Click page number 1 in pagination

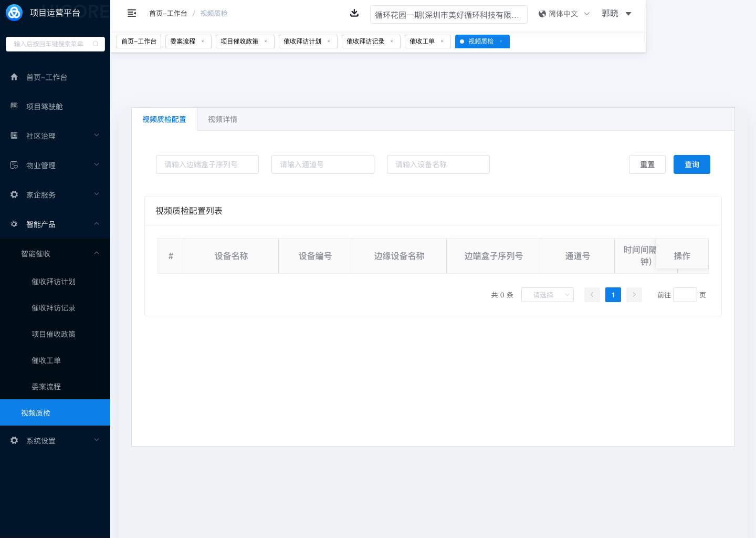tap(613, 295)
